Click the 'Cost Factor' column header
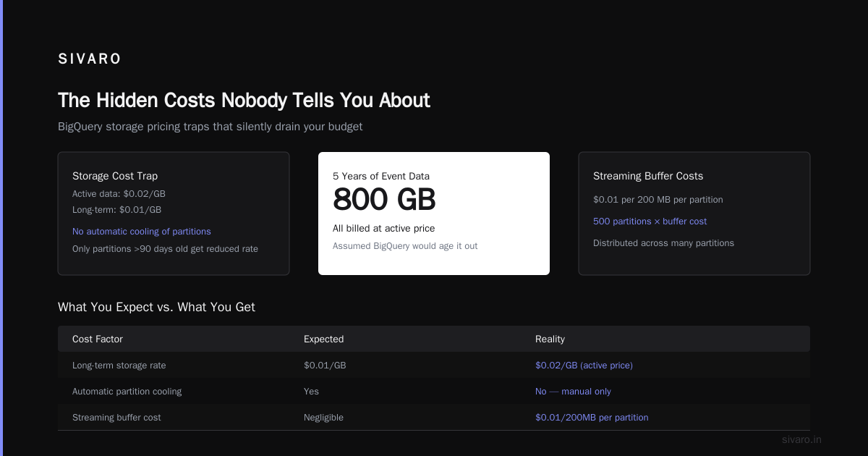This screenshot has width=868, height=456. point(98,339)
